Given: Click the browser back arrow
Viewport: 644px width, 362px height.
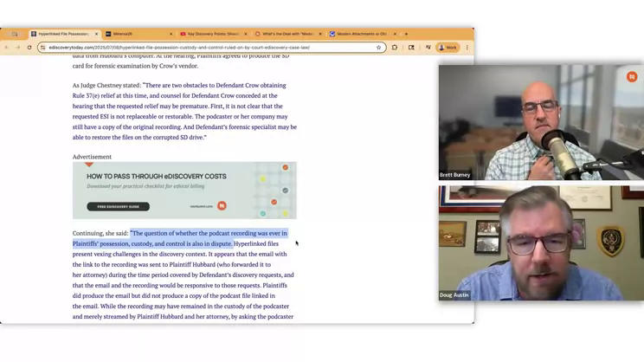Looking at the screenshot, I should 7,48.
